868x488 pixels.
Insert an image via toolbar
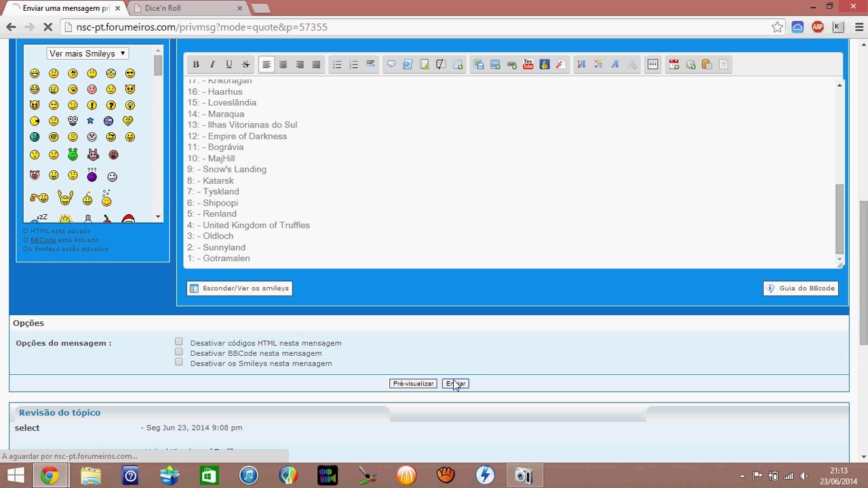495,64
